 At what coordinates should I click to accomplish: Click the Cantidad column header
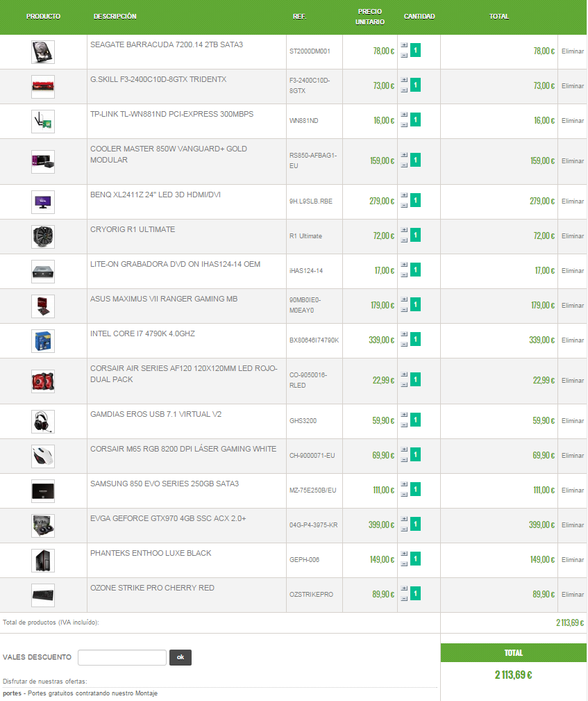click(419, 17)
